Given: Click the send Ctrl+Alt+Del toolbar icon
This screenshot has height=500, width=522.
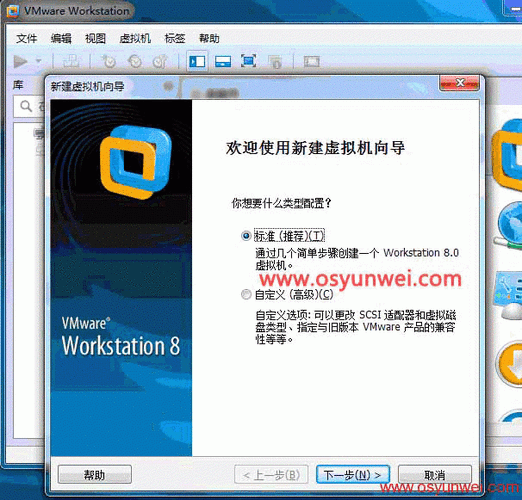Looking at the screenshot, I should [x=71, y=61].
